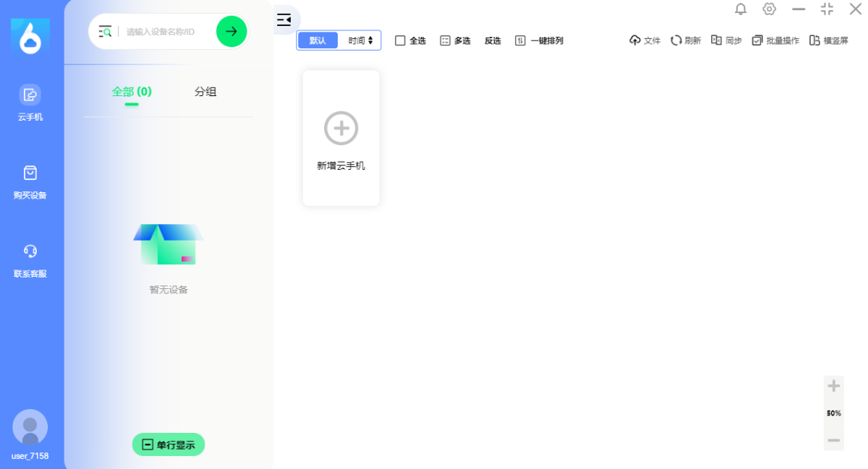This screenshot has height=469, width=868.
Task: Select the 全部 (0) tab
Action: [x=132, y=92]
